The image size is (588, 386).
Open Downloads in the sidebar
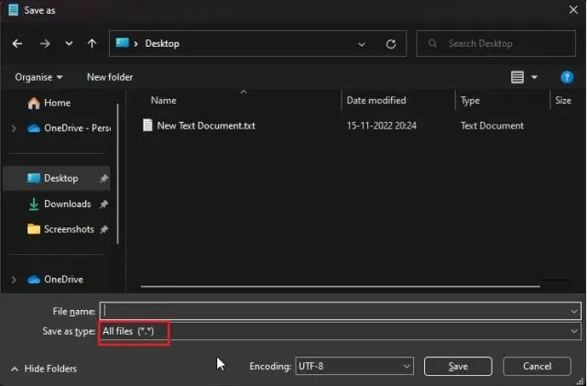67,204
